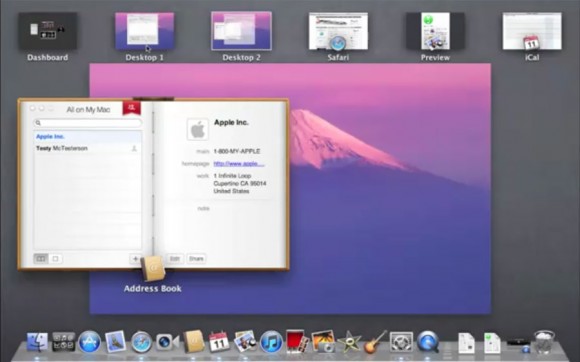Launch iMovie star icon in Dock
The height and width of the screenshot is (362, 580).
tap(349, 342)
